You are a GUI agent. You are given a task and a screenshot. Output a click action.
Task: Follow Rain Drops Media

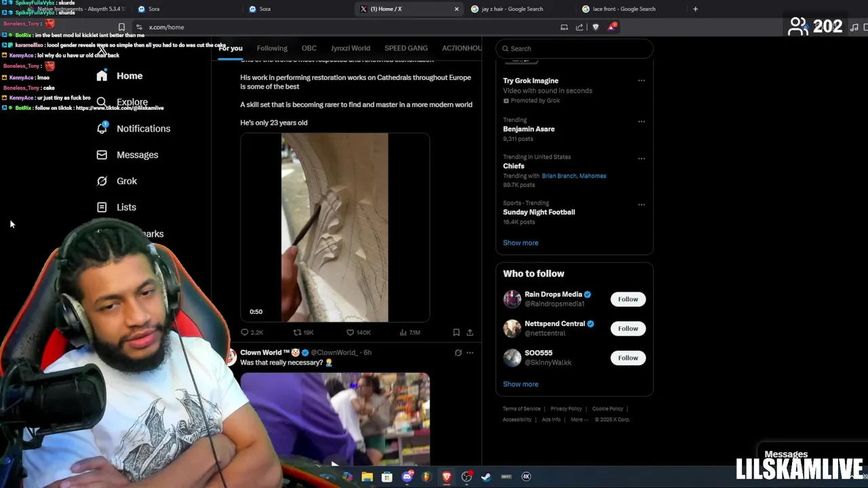(628, 299)
